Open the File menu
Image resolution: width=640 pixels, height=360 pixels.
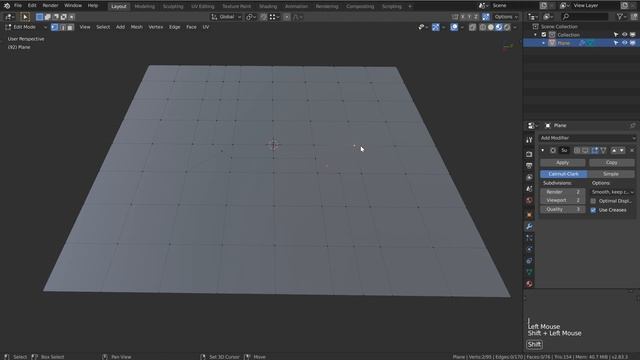(18, 6)
